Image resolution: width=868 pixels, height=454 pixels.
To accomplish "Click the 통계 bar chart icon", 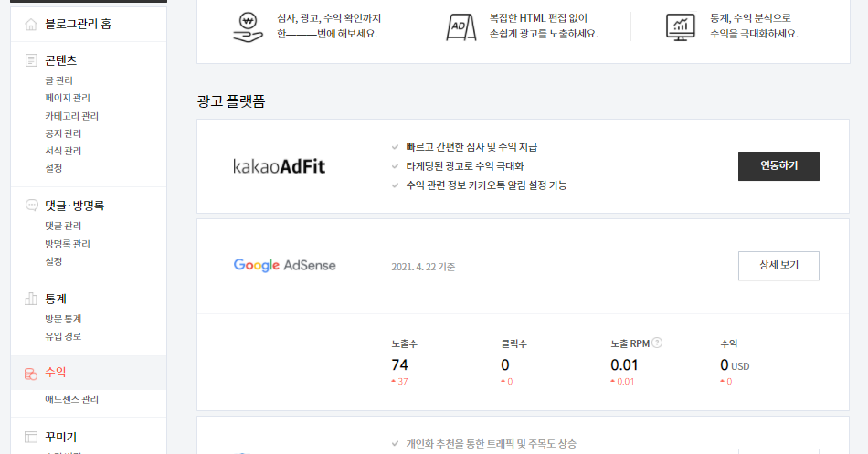I will click(x=31, y=299).
